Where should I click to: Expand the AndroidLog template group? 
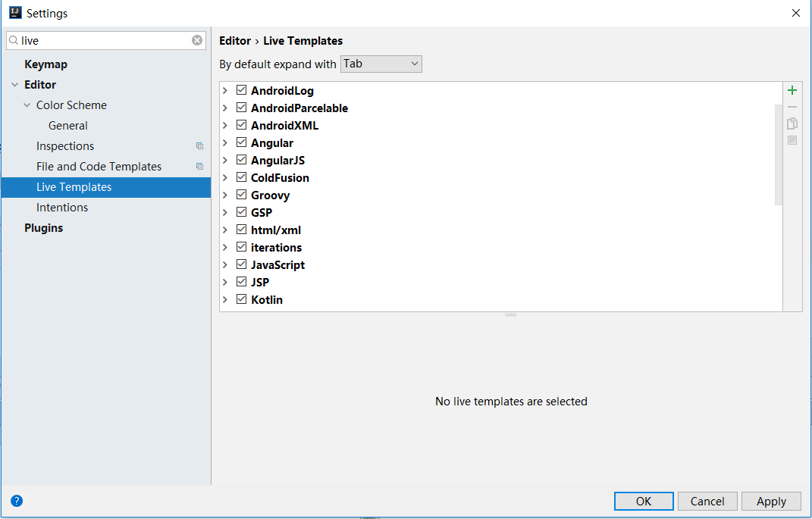tap(224, 91)
